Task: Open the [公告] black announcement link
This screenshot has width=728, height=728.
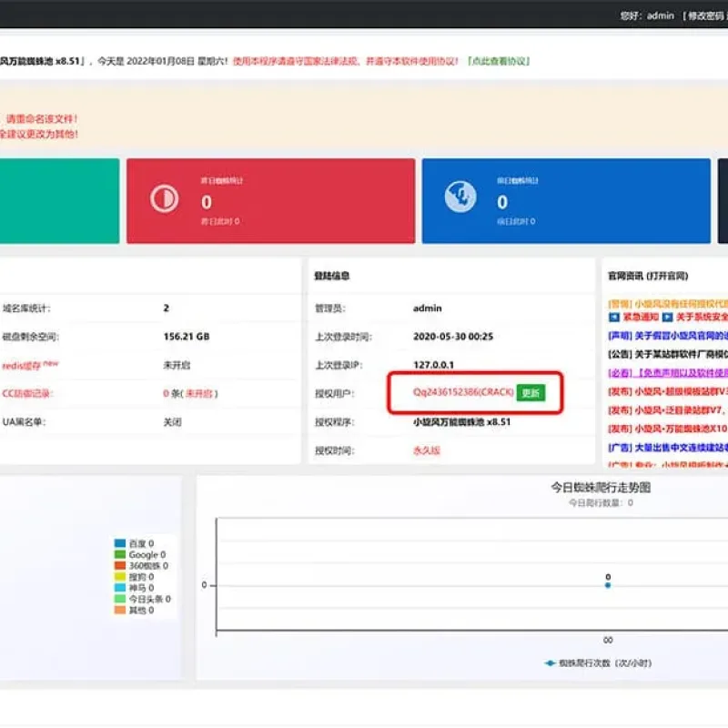Action: (668, 354)
